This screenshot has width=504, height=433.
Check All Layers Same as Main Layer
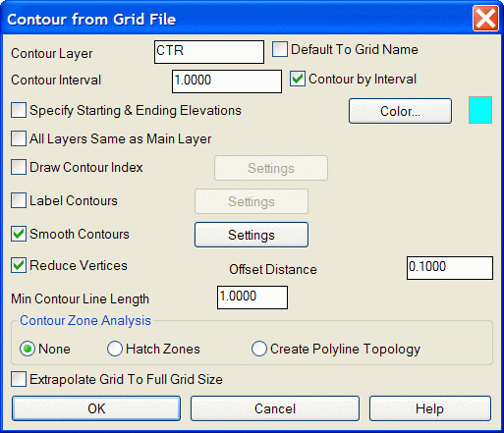(19, 138)
